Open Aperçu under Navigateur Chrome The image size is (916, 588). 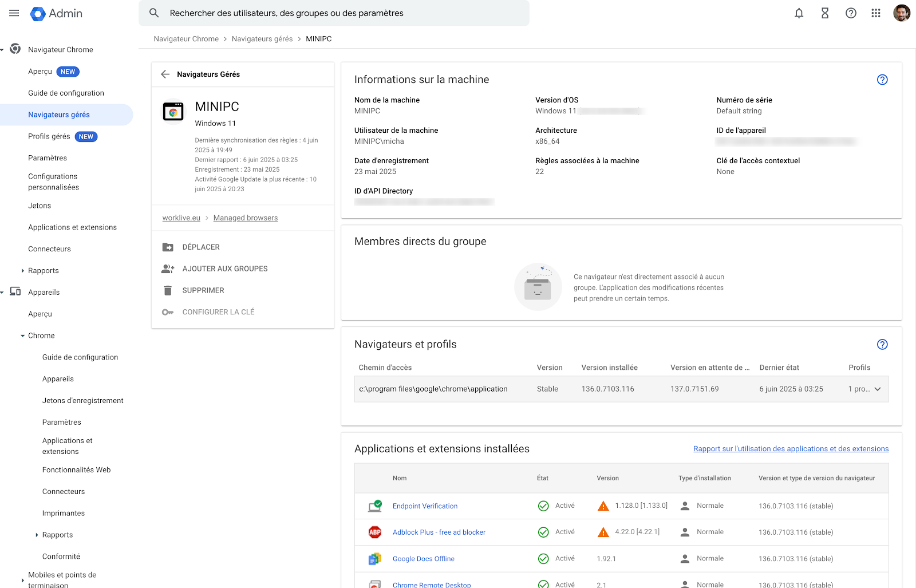point(40,72)
